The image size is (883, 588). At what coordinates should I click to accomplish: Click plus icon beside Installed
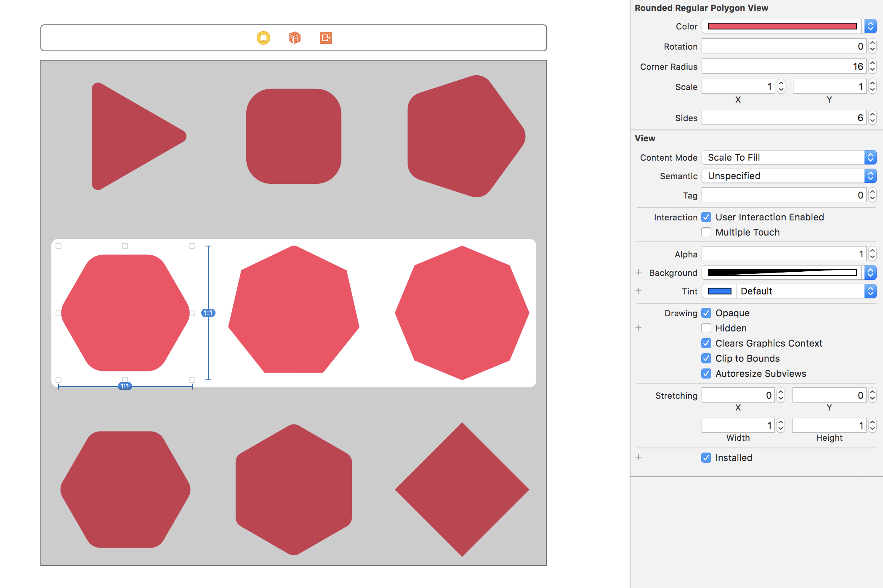638,458
